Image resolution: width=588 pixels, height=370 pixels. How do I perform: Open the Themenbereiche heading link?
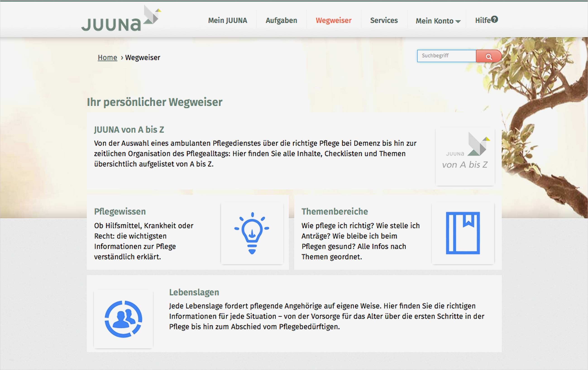[335, 211]
